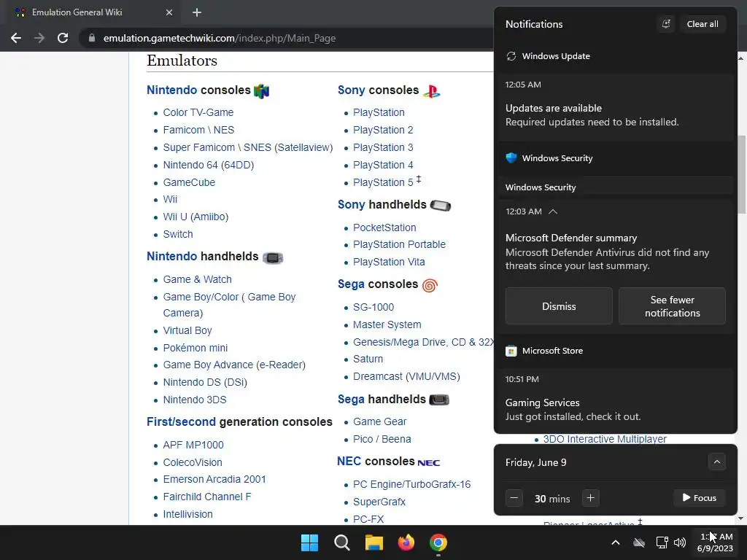Open the Nintendo 64 (64DD) link
The height and width of the screenshot is (560, 747).
[x=208, y=165]
